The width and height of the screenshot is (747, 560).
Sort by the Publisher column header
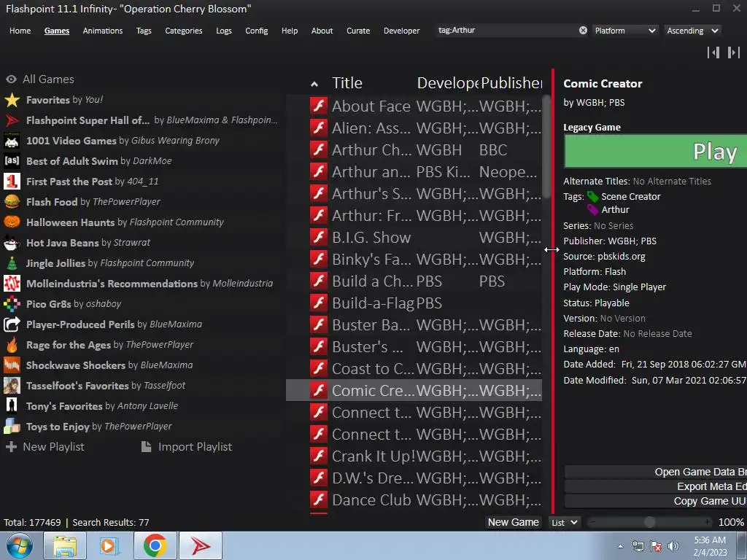pyautogui.click(x=511, y=83)
